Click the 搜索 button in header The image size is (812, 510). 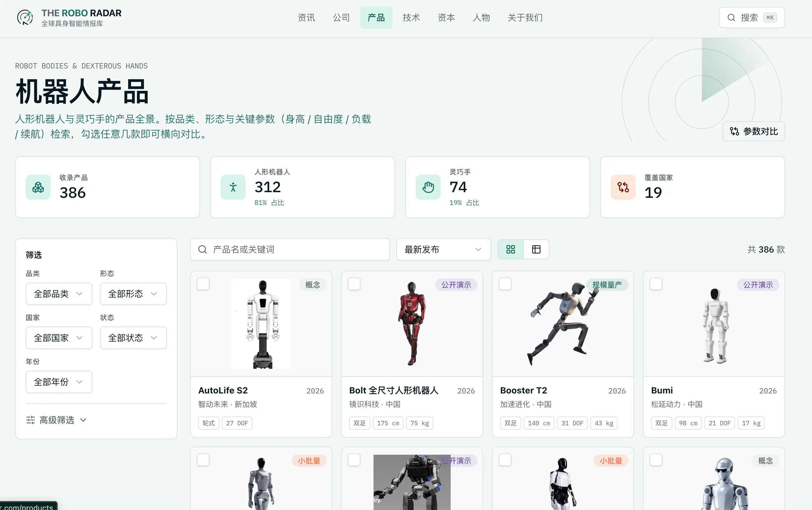click(x=752, y=17)
